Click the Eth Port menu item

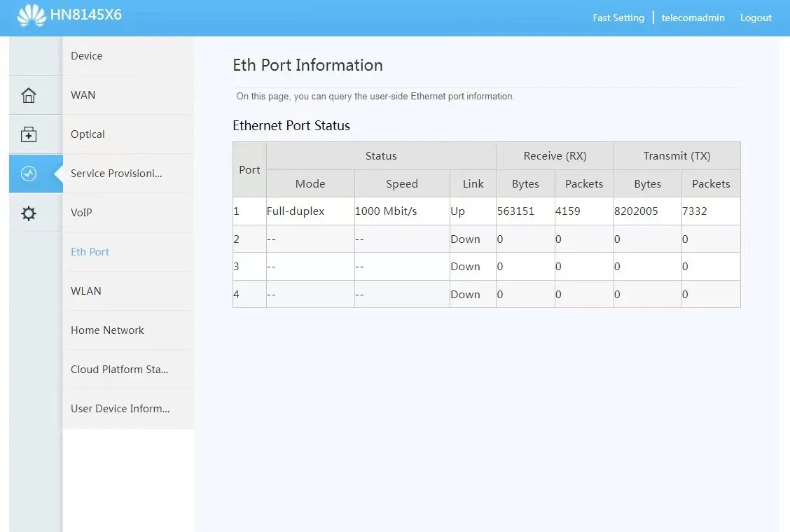click(x=90, y=252)
